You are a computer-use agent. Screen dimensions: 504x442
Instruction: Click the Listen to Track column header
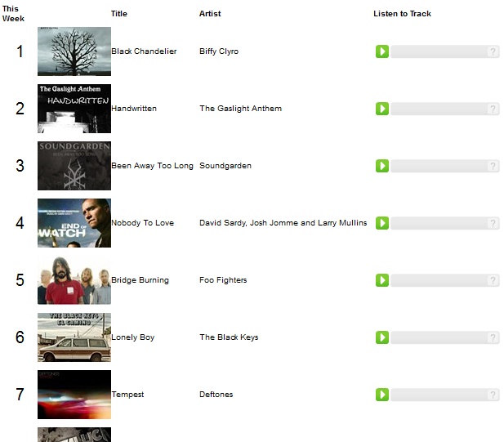click(402, 14)
